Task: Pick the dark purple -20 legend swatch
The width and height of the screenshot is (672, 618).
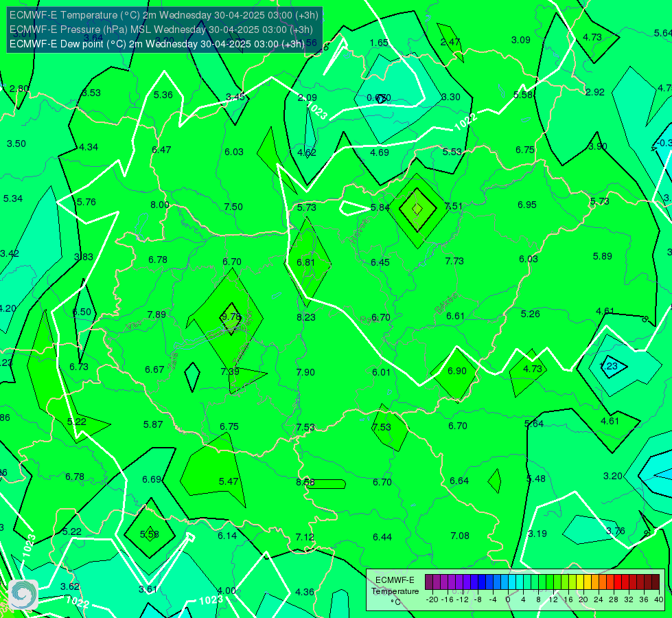Action: point(429,582)
